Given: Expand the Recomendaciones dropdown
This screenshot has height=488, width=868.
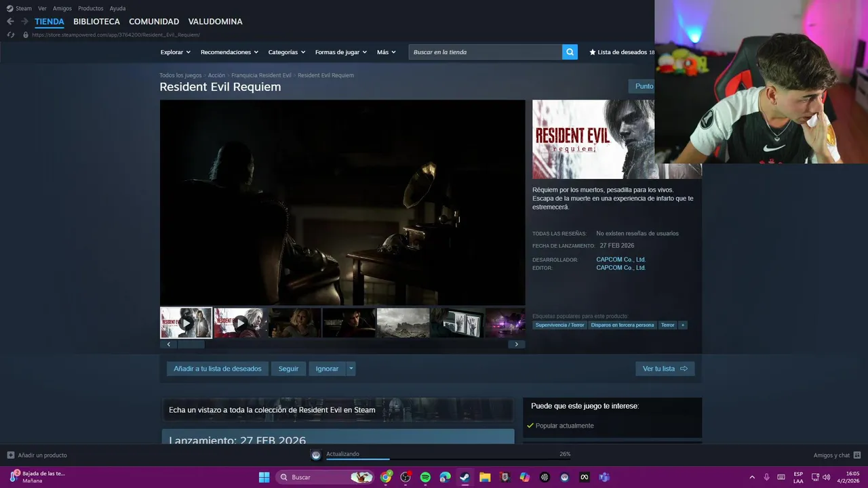Looking at the screenshot, I should (229, 52).
